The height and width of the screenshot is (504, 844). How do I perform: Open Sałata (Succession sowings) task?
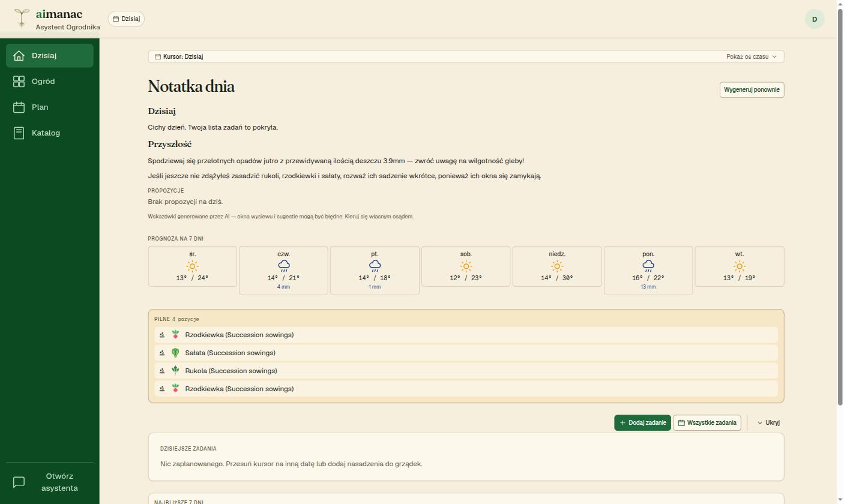pyautogui.click(x=466, y=353)
